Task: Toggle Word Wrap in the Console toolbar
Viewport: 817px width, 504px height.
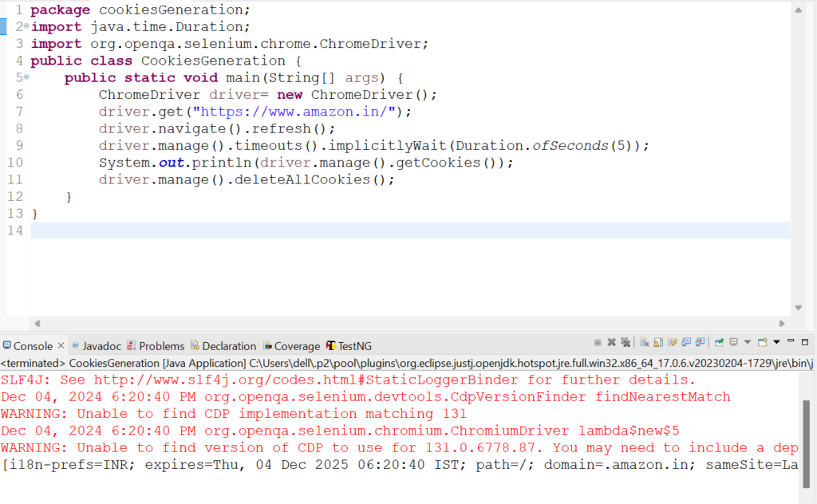Action: pyautogui.click(x=673, y=343)
